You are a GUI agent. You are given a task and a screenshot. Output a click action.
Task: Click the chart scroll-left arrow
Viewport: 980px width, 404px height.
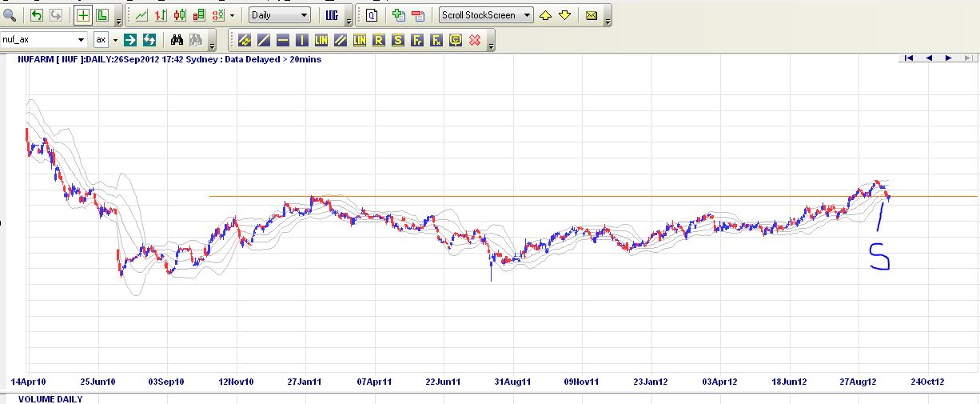(929, 58)
